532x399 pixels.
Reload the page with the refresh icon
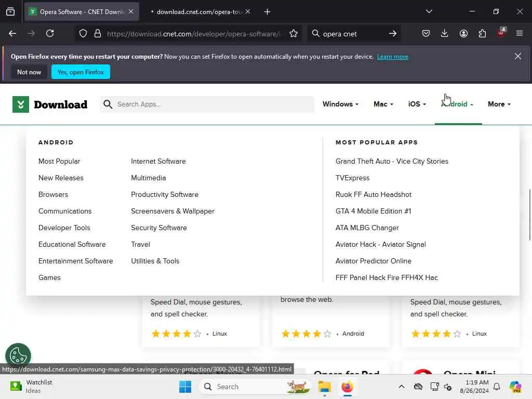pyautogui.click(x=50, y=34)
